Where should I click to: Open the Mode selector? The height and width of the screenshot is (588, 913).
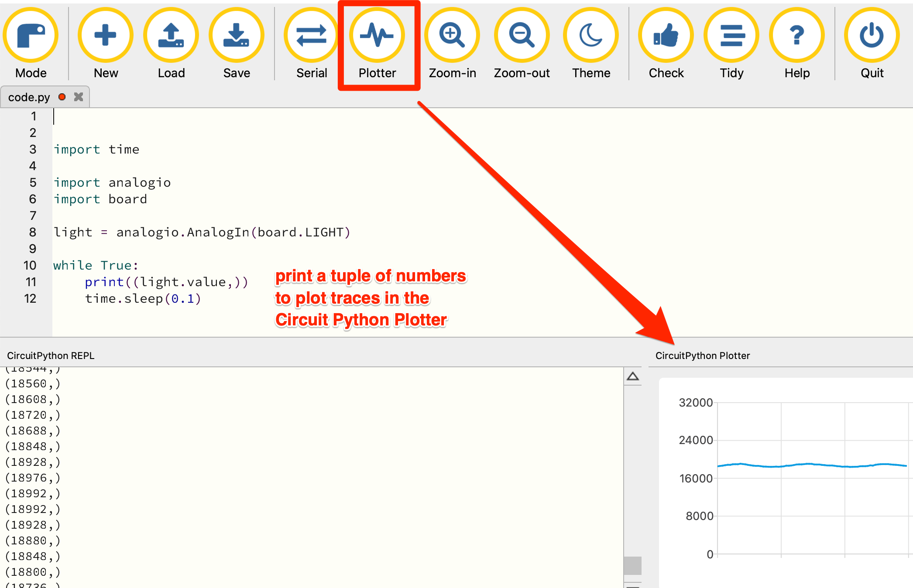click(x=31, y=36)
